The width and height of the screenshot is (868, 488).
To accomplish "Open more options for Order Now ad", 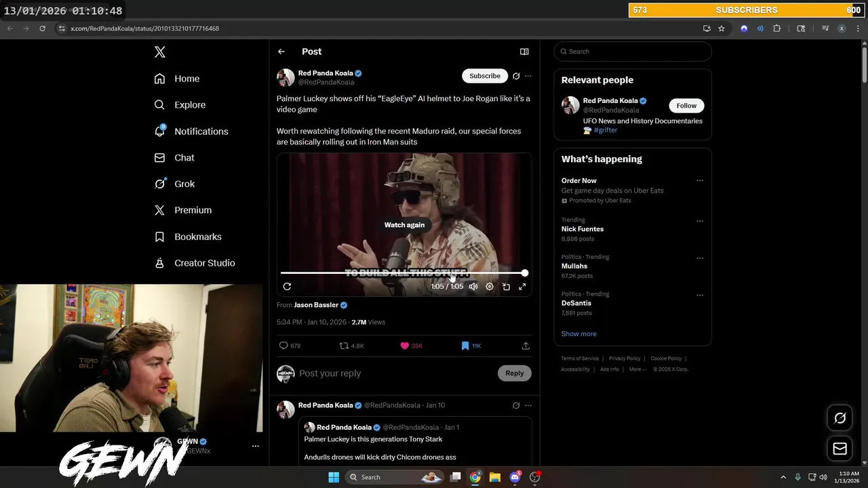I will pyautogui.click(x=700, y=181).
